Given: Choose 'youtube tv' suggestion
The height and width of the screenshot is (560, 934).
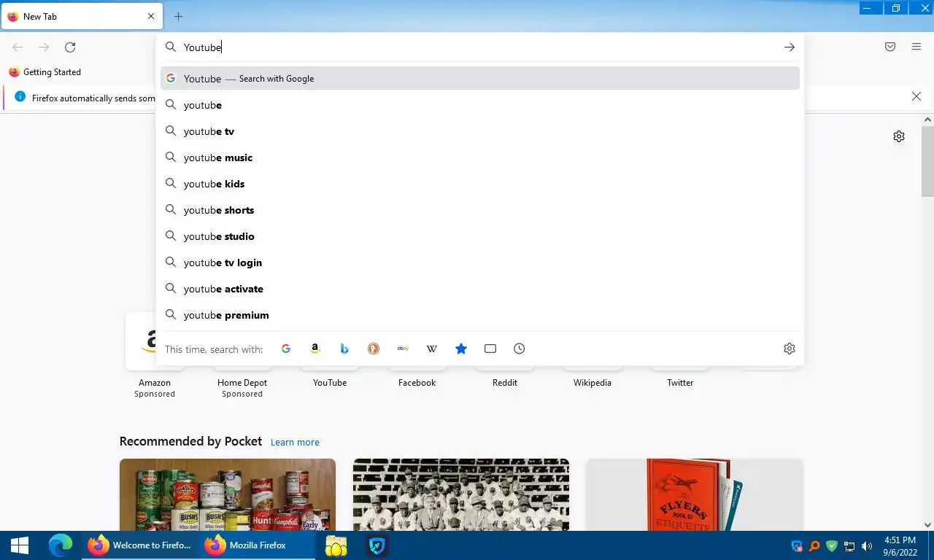Looking at the screenshot, I should (x=480, y=131).
